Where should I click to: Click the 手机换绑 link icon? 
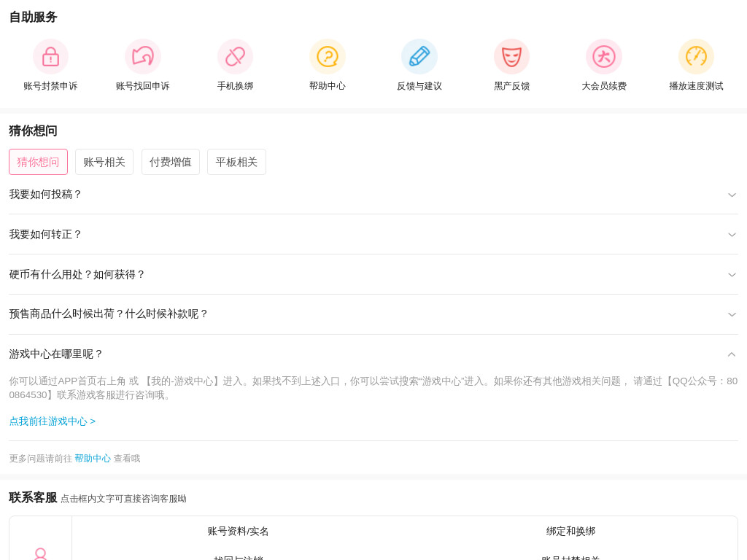point(235,57)
